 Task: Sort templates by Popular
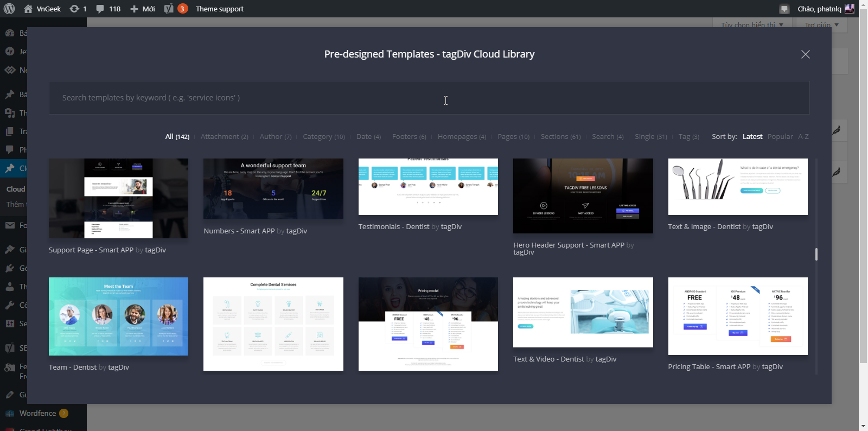click(x=780, y=137)
